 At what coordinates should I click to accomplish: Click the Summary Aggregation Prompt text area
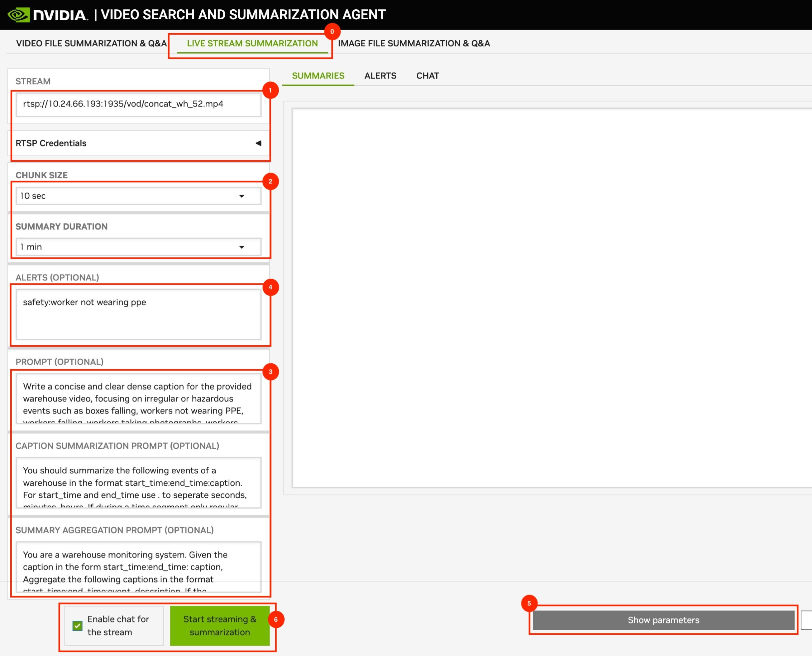coord(138,567)
